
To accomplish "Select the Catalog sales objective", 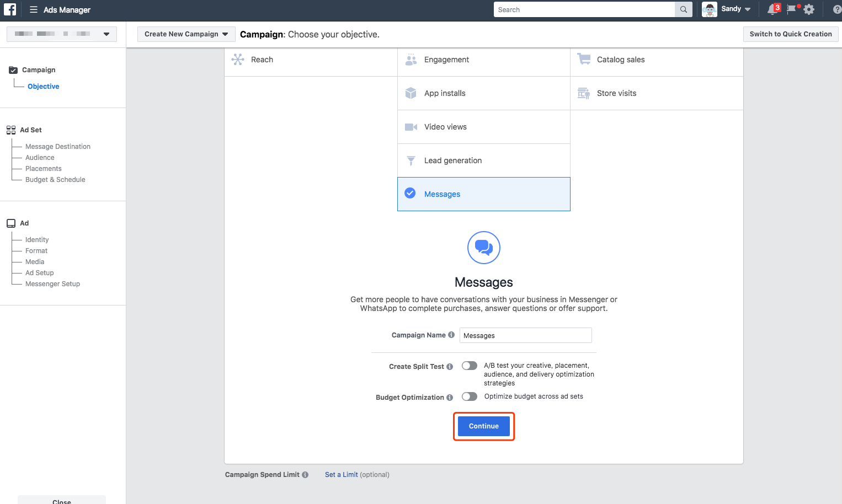I will 657,60.
